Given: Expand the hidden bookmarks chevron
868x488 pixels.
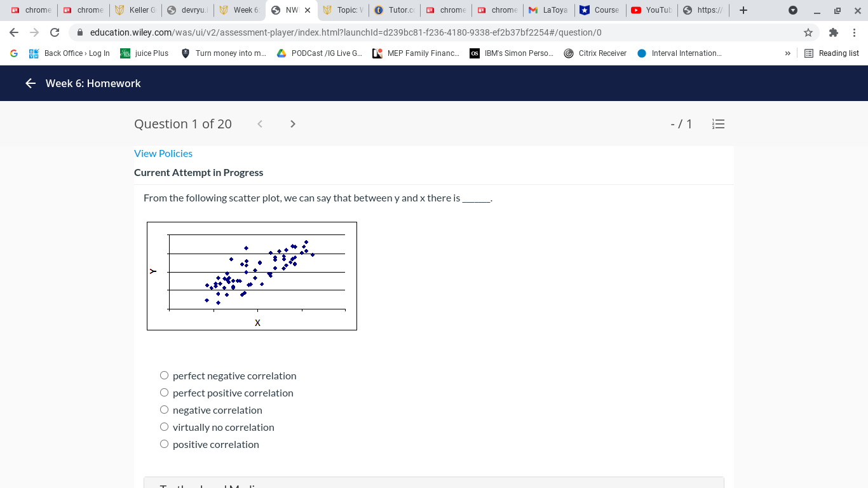Looking at the screenshot, I should tap(787, 53).
